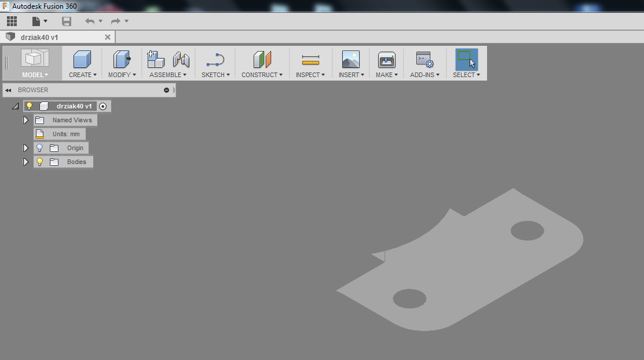Click the Add-Ins scripts icon
644x360 pixels.
click(425, 60)
